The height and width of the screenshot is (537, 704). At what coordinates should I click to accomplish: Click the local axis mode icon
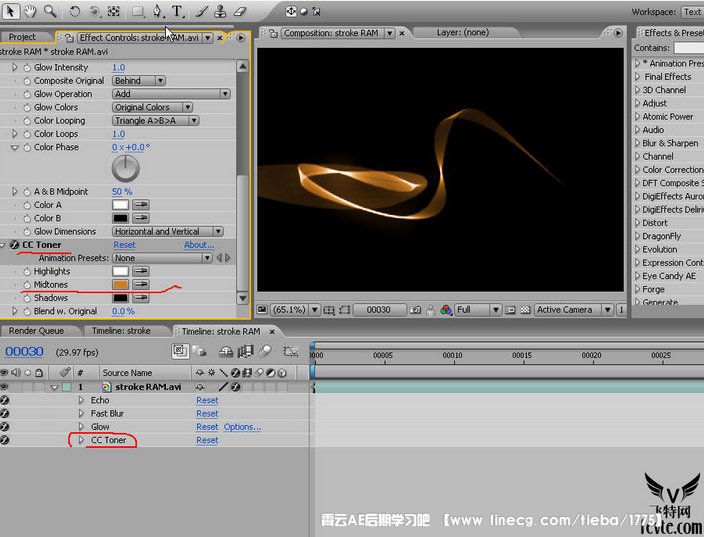[x=291, y=11]
